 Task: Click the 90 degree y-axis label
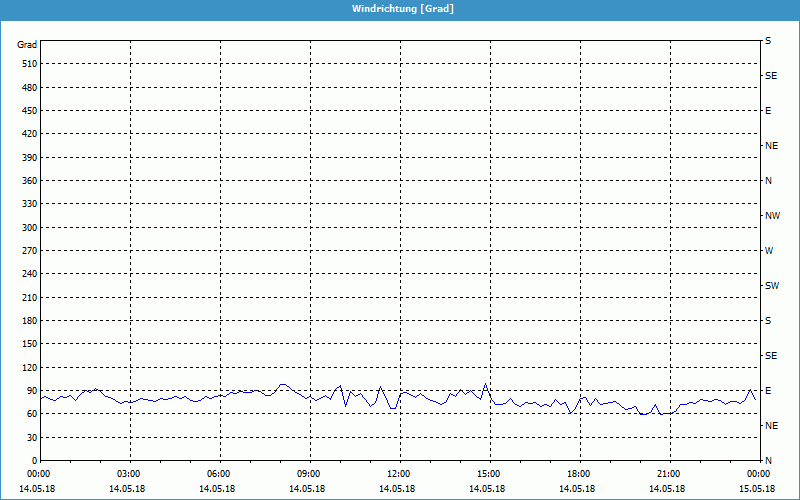point(31,391)
